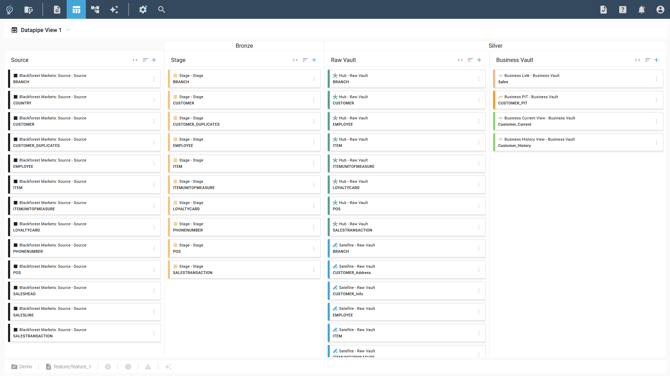Open the settings gear in top toolbar
This screenshot has width=670, height=376.
(143, 9)
